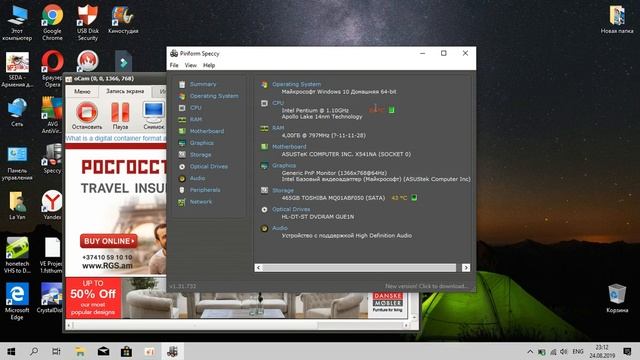This screenshot has height=360, width=640.
Task: Open the Help menu in Speccy
Action: [209, 65]
